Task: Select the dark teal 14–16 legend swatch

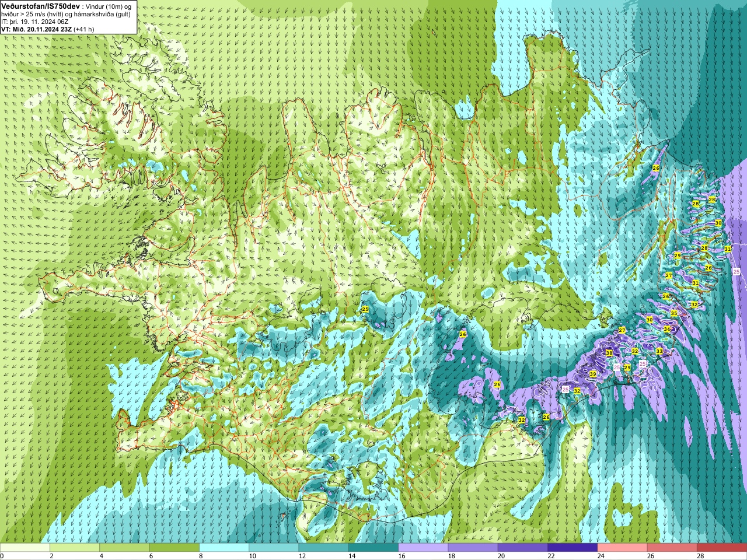Action: (x=373, y=548)
